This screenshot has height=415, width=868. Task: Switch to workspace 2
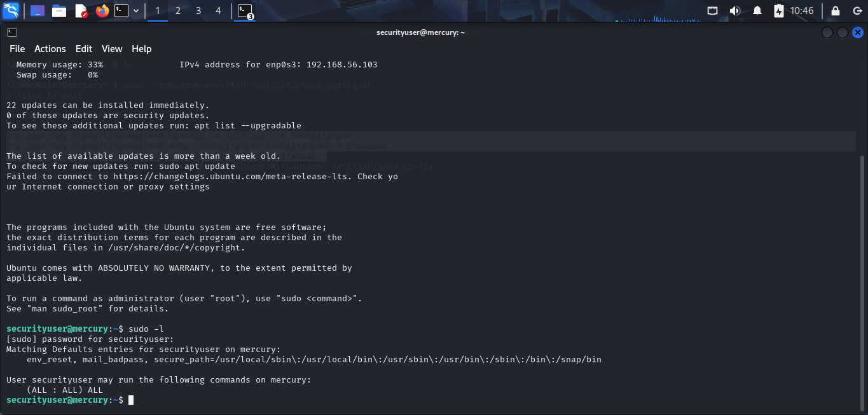pyautogui.click(x=178, y=11)
